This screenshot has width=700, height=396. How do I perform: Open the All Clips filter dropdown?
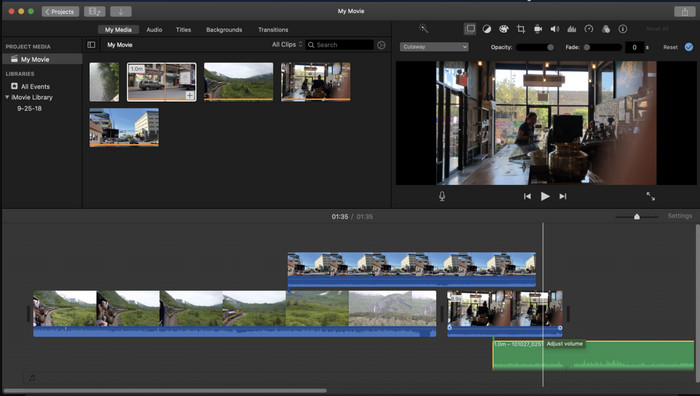[287, 45]
